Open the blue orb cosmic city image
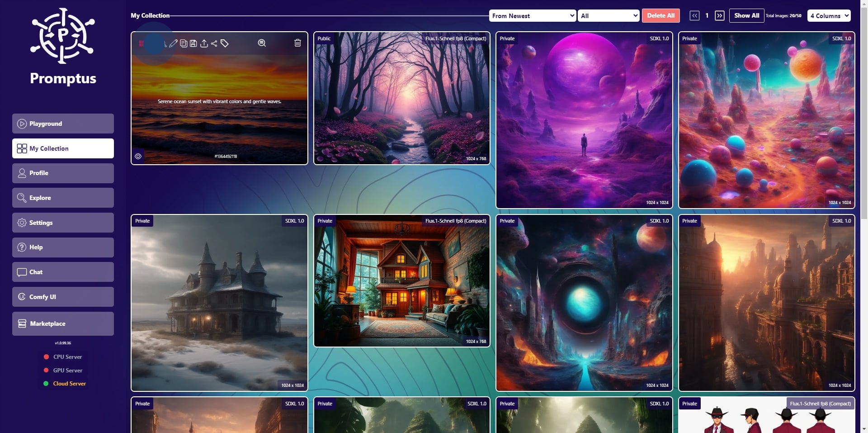Viewport: 868px width, 433px height. [x=584, y=303]
